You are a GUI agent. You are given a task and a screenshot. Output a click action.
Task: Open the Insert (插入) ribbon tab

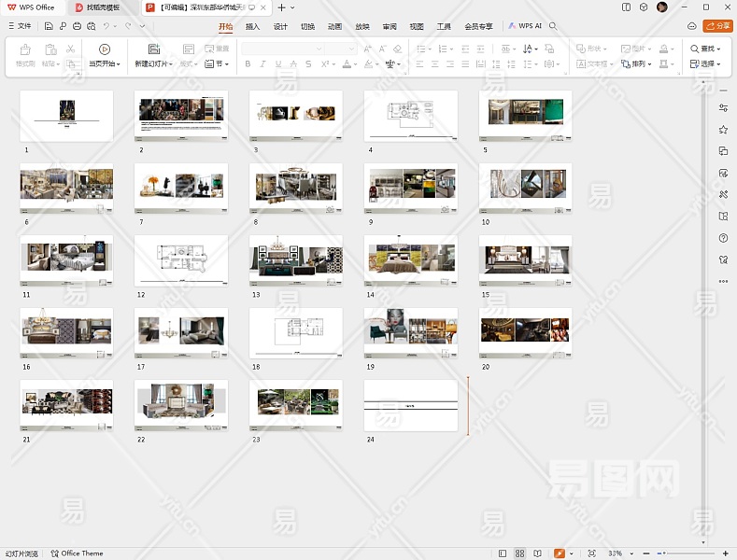tap(252, 26)
